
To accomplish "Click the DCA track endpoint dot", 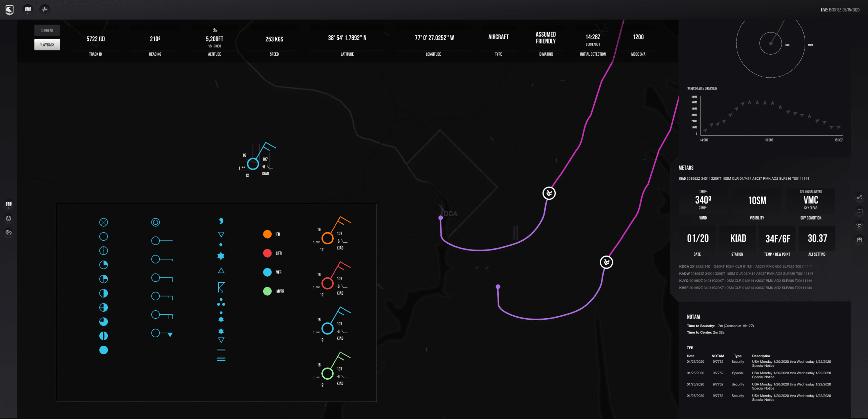I will click(x=440, y=218).
